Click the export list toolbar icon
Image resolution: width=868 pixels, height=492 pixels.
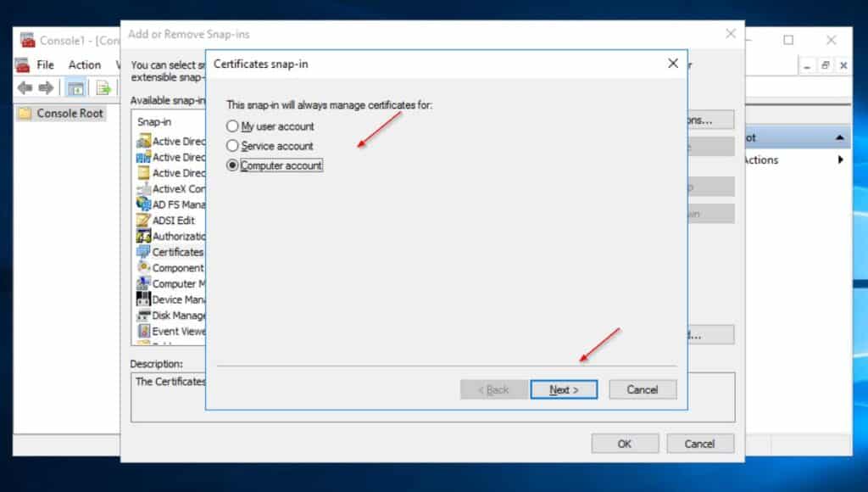[x=103, y=87]
